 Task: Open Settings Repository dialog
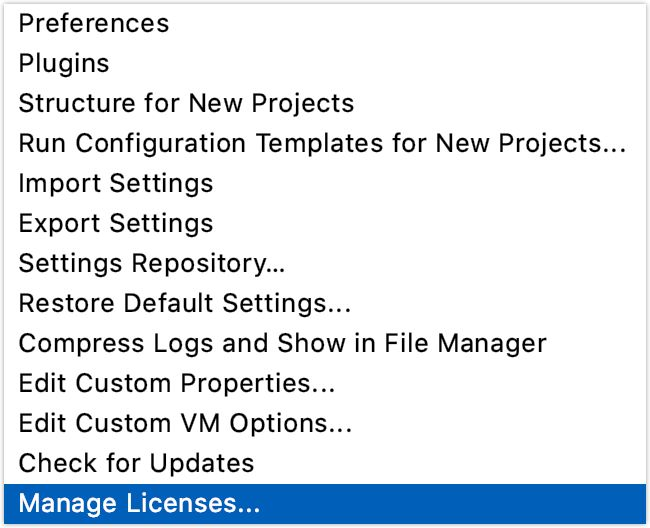153,263
